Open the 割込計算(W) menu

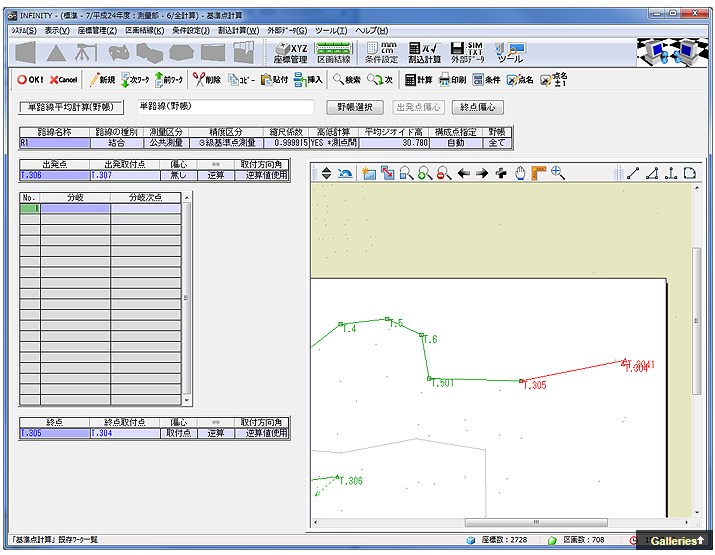coord(238,31)
